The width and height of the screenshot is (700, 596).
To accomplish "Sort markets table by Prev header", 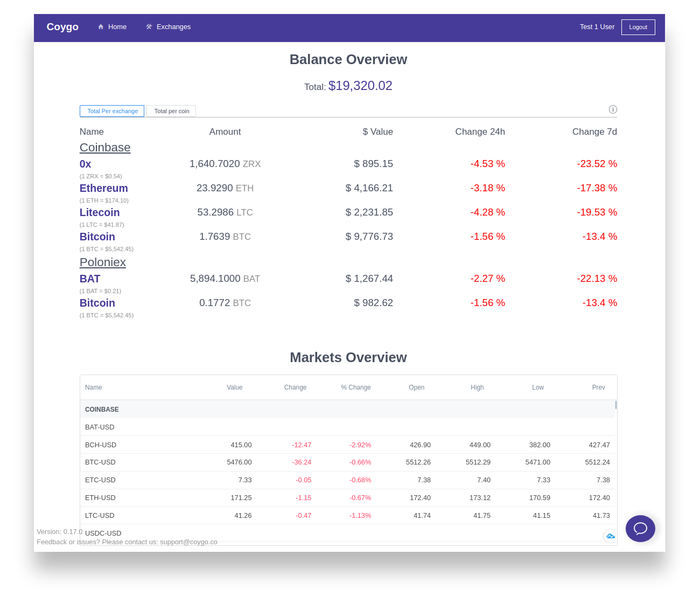I will tap(599, 387).
